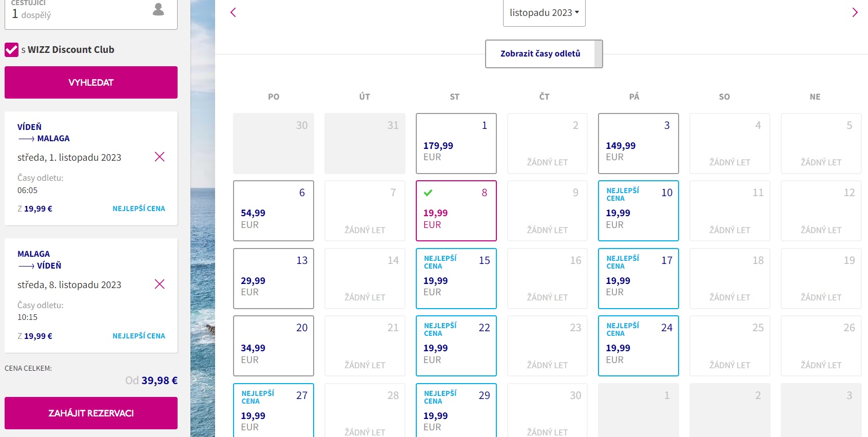
Task: Uncheck the WIZZ Discount Club checkbox
Action: (x=11, y=50)
